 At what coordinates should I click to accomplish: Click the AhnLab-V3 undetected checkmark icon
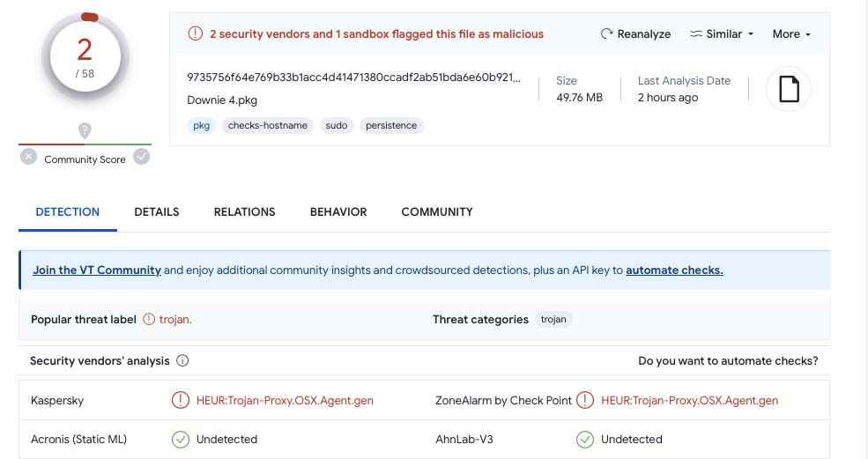pos(585,439)
